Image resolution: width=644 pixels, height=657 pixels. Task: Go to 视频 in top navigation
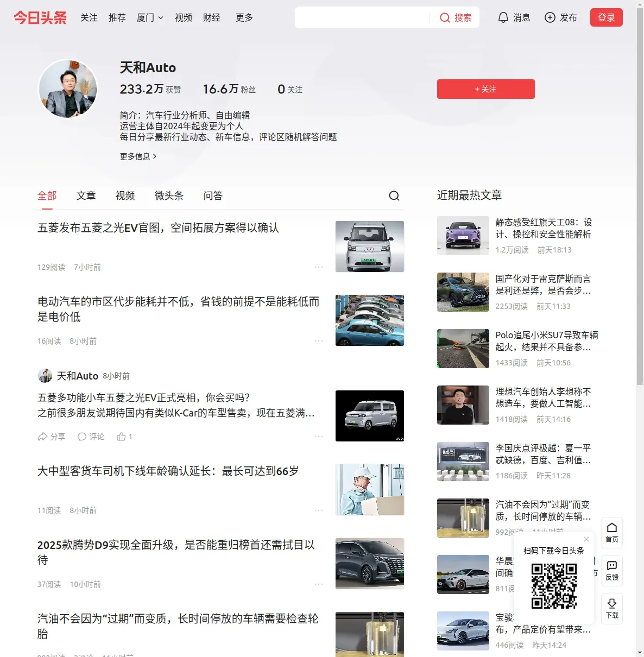pyautogui.click(x=184, y=17)
